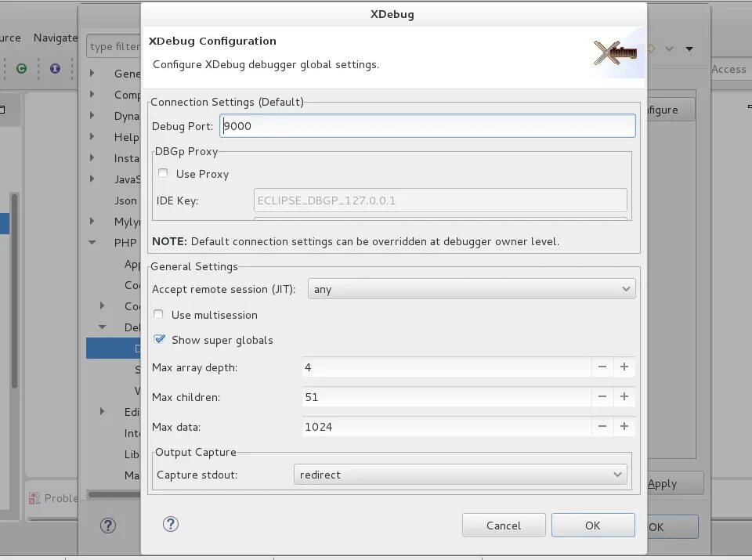Decrease Max data with minus button
Screen dimensions: 752x560
pyautogui.click(x=602, y=427)
